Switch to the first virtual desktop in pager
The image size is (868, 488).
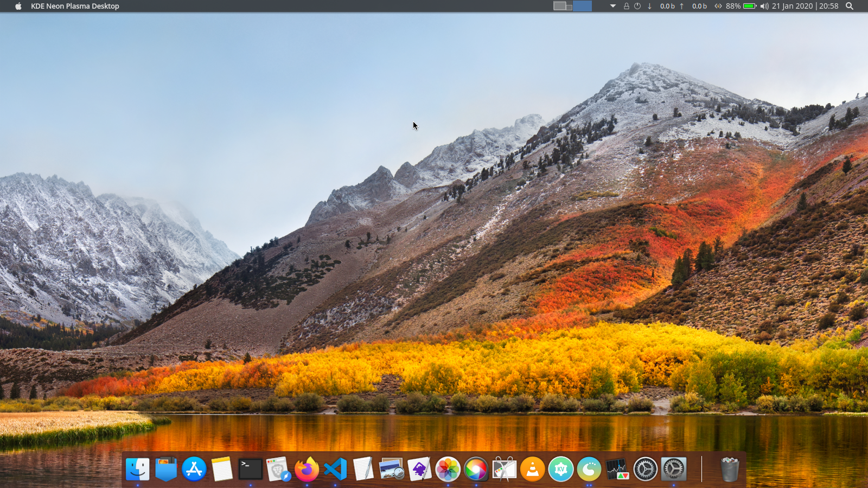tap(563, 6)
